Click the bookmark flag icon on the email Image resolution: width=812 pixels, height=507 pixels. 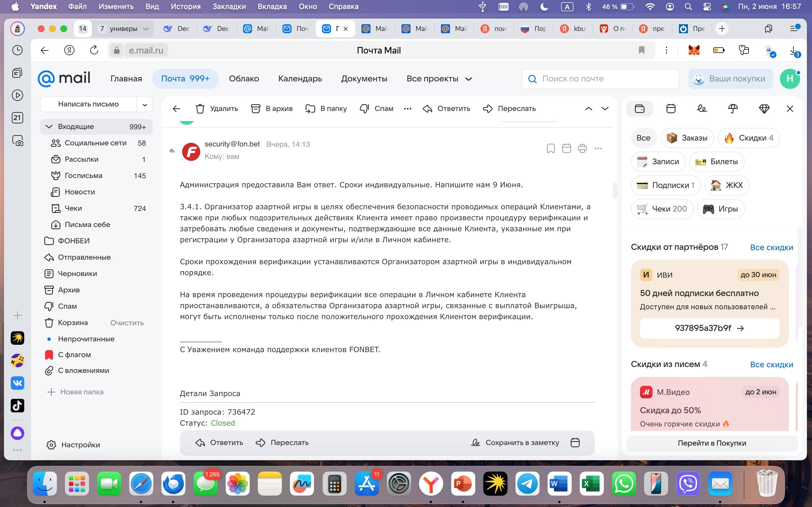pos(550,148)
